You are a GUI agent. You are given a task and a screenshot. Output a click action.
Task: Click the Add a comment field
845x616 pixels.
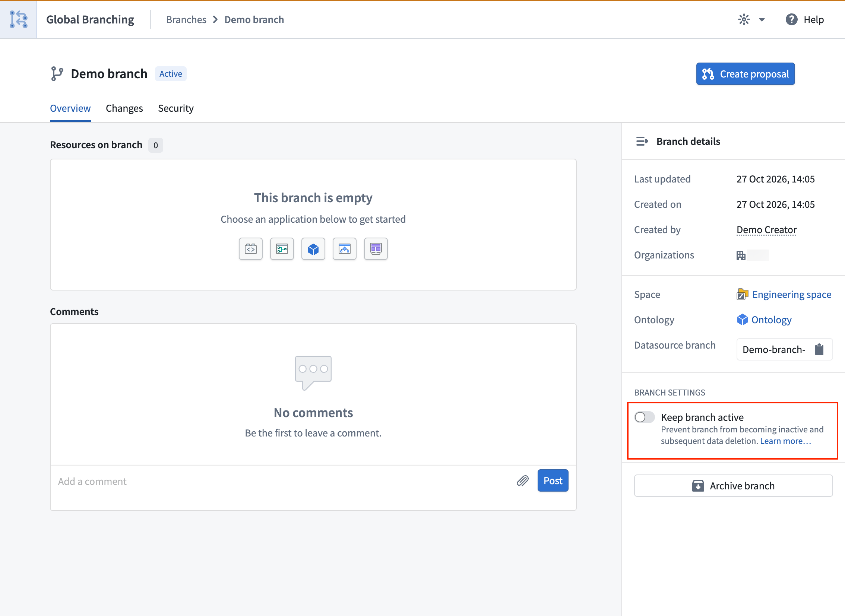284,482
